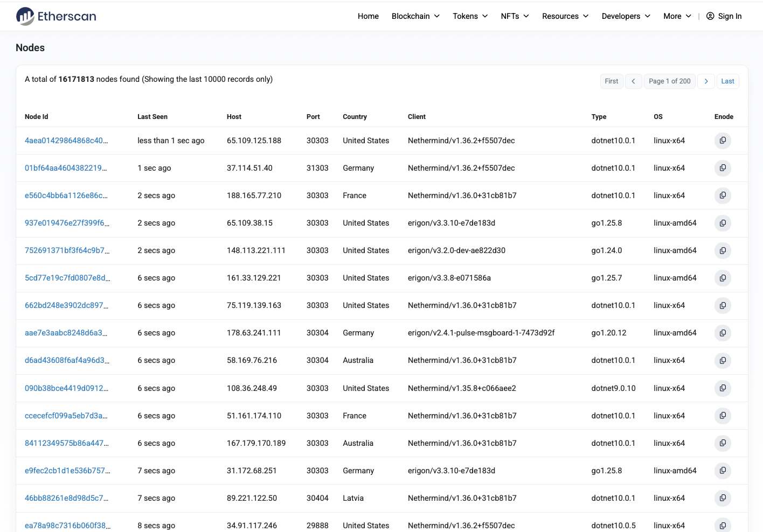763x532 pixels.
Task: Click the 'Last Seen' column header
Action: 152,117
